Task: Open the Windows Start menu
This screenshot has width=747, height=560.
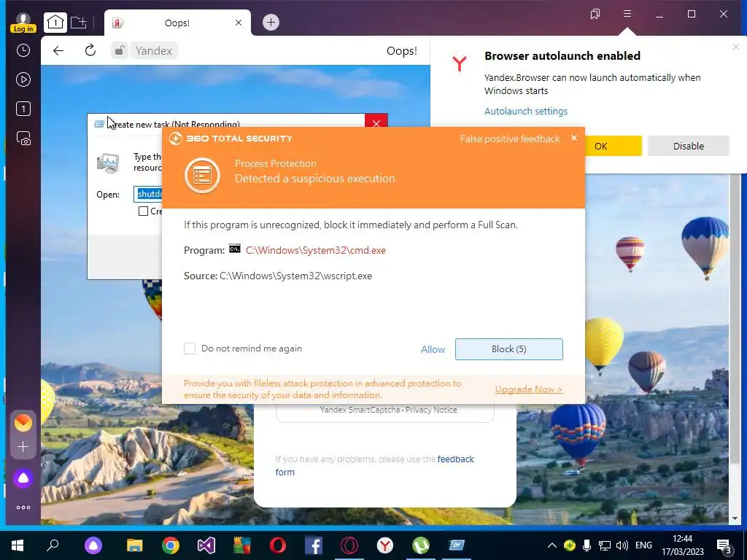Action: pyautogui.click(x=18, y=545)
